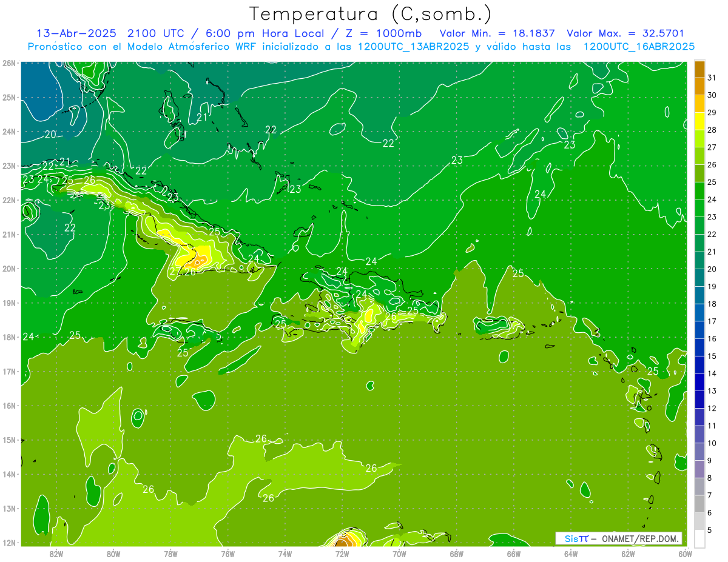
Task: Click color scale value "28"
Action: pos(712,130)
